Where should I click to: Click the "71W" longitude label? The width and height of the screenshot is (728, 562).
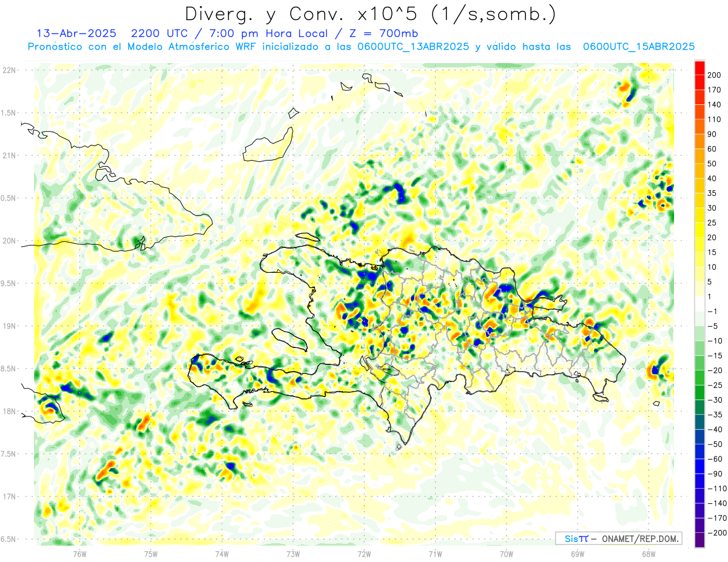(435, 554)
